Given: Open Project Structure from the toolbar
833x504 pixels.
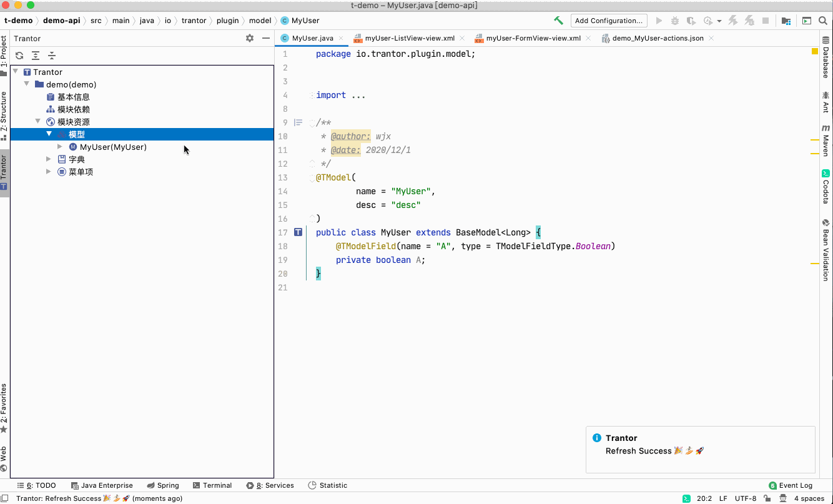Looking at the screenshot, I should click(786, 21).
